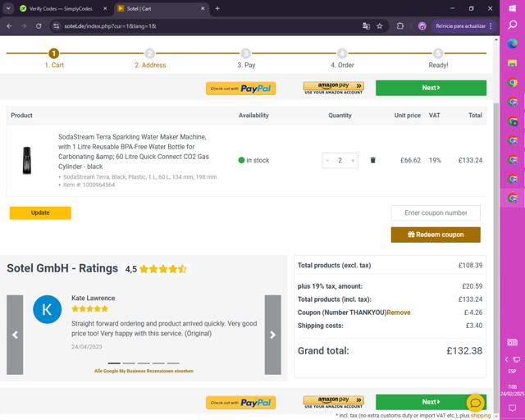Open shipping link in footnote
Viewport: 525px width, 420px height.
tap(481, 416)
